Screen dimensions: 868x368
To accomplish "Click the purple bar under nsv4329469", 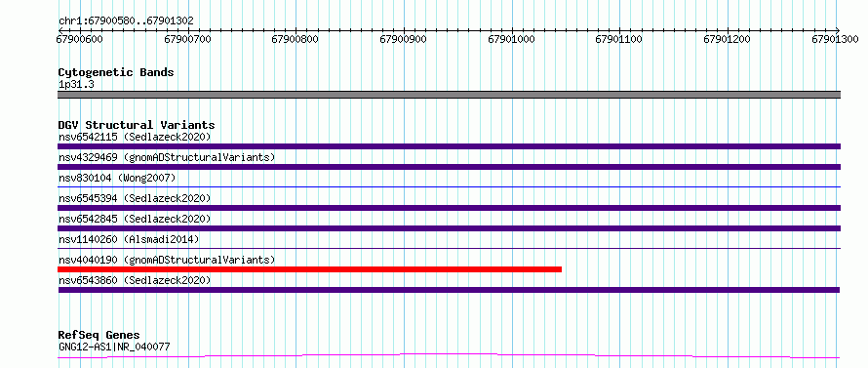I will (449, 167).
